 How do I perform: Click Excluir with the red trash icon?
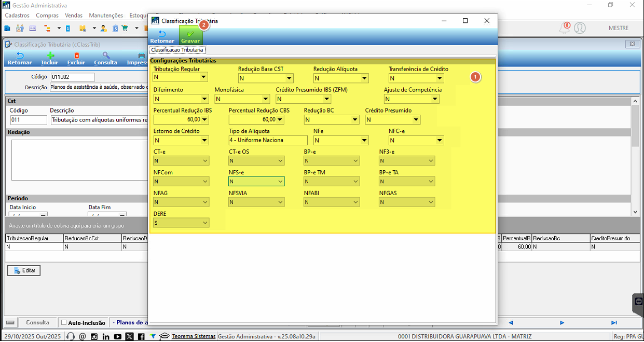click(76, 59)
